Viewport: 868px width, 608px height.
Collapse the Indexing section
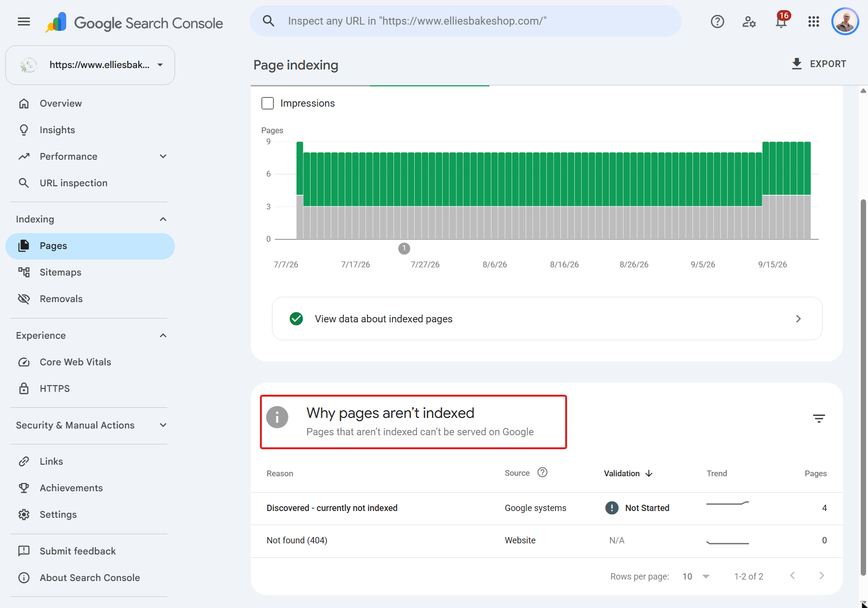point(163,219)
